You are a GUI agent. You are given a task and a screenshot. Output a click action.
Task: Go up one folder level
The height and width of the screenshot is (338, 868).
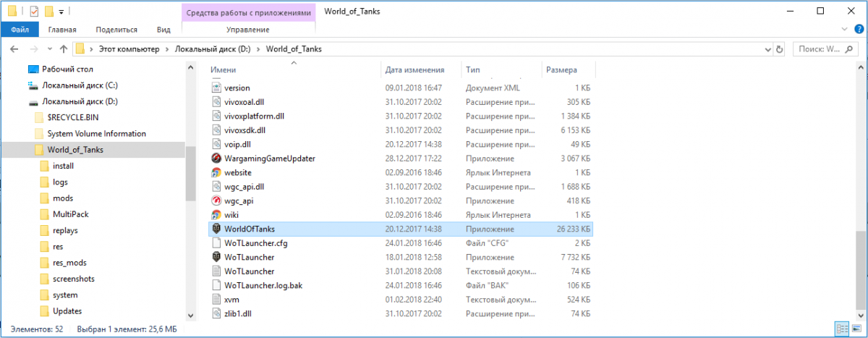pos(63,49)
